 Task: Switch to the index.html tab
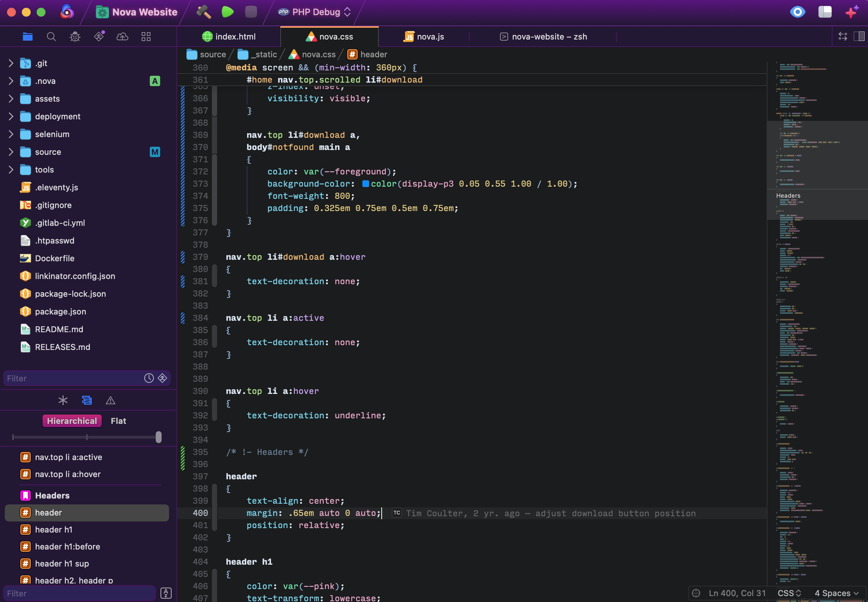coord(235,36)
